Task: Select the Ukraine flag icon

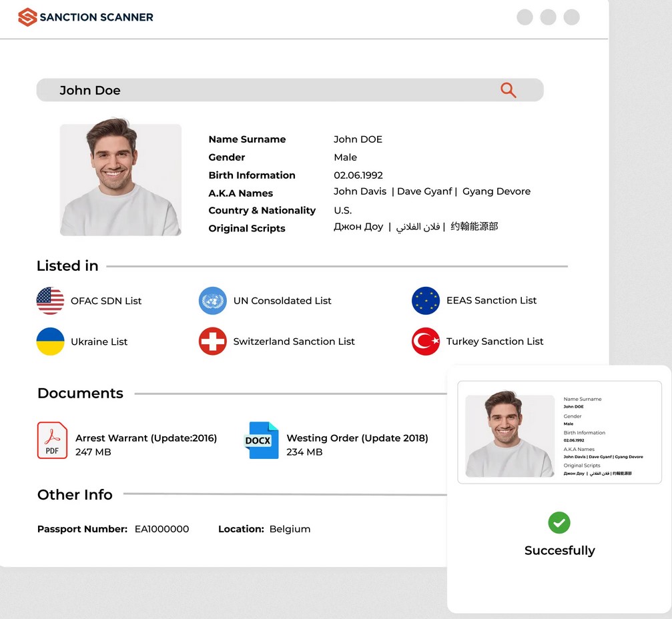Action: click(x=50, y=342)
